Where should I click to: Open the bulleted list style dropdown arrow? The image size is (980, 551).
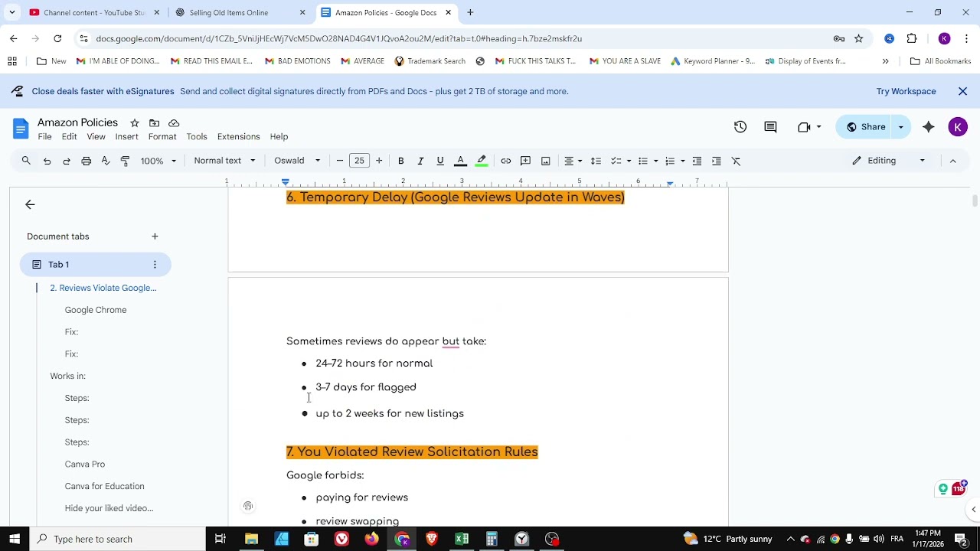(655, 161)
